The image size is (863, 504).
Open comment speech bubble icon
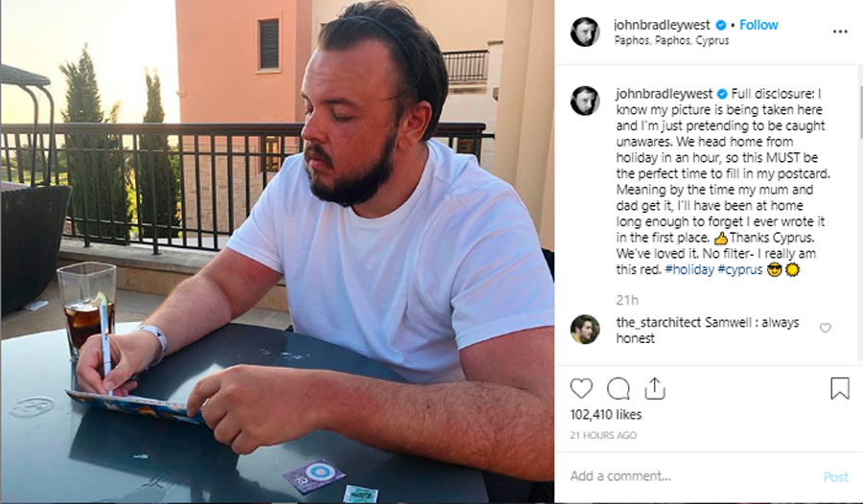click(618, 388)
